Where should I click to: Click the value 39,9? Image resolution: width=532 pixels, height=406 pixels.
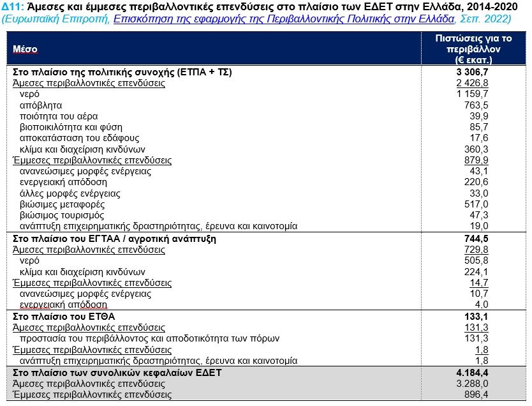coord(479,116)
